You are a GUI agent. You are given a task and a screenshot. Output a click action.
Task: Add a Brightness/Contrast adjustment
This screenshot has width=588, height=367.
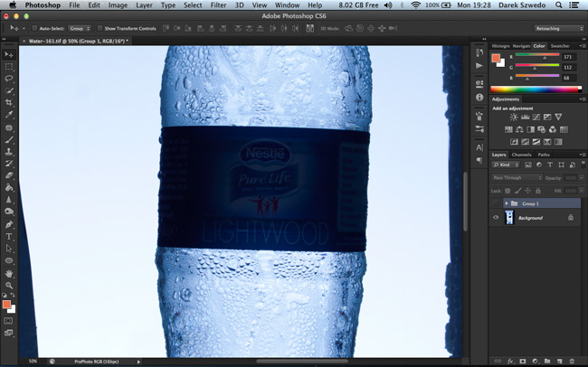514,117
